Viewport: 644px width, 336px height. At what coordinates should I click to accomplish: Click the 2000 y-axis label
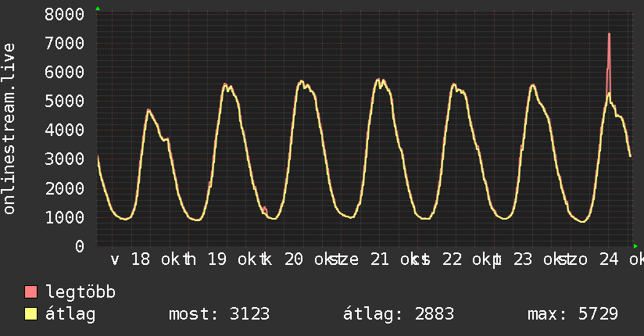point(65,188)
